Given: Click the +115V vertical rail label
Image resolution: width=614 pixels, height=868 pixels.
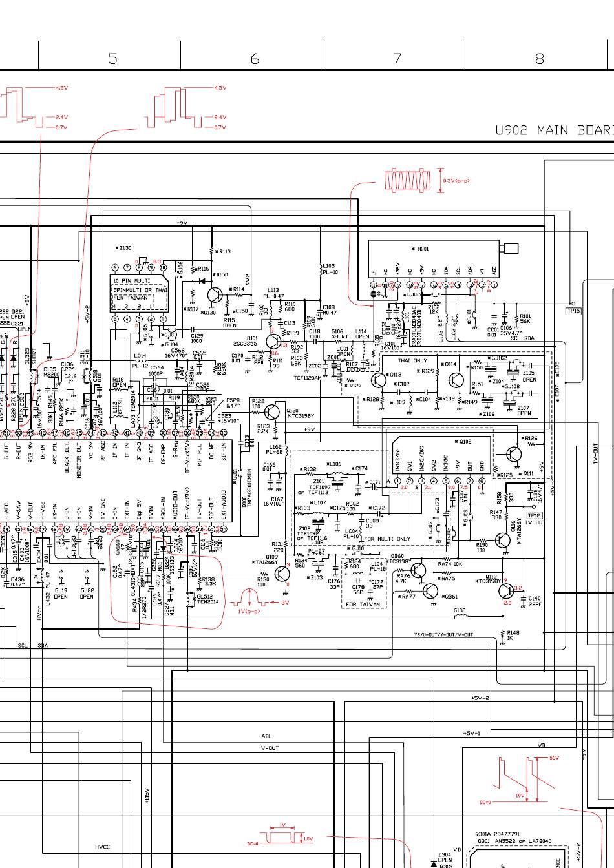Looking at the screenshot, I should pos(146,796).
